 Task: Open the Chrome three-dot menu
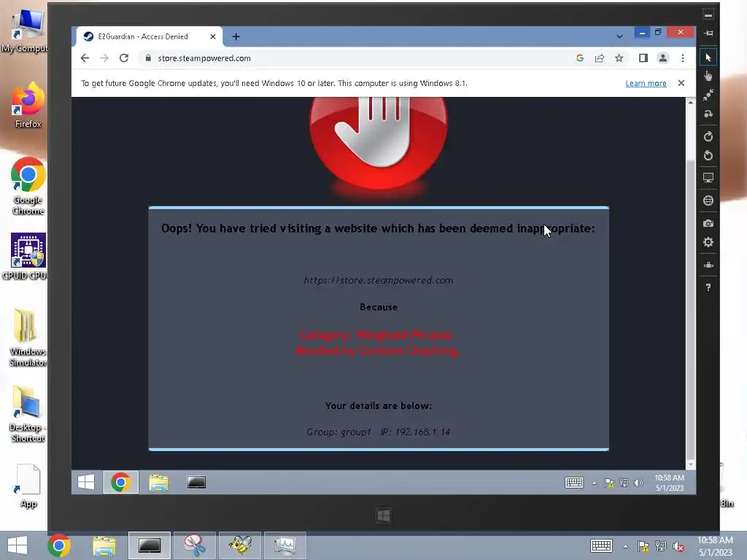[683, 58]
